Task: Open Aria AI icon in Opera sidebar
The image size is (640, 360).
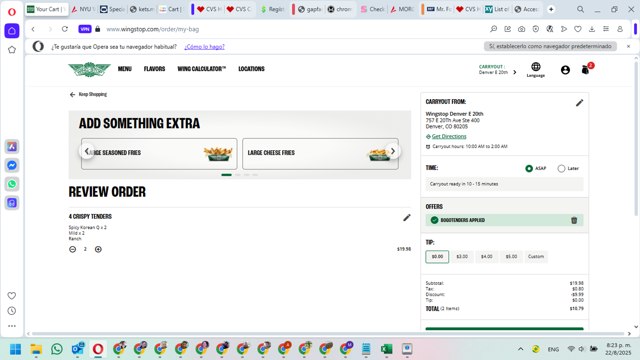Action: [12, 147]
